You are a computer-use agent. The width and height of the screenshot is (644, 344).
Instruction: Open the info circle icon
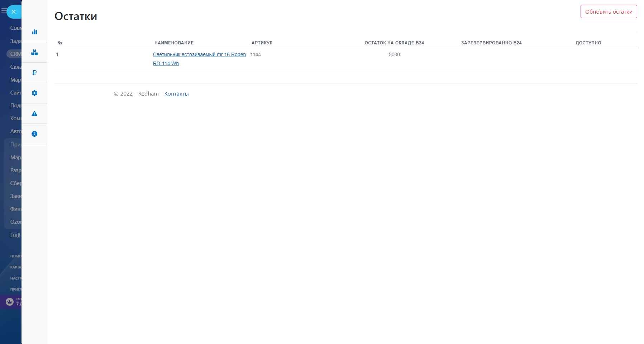coord(34,134)
